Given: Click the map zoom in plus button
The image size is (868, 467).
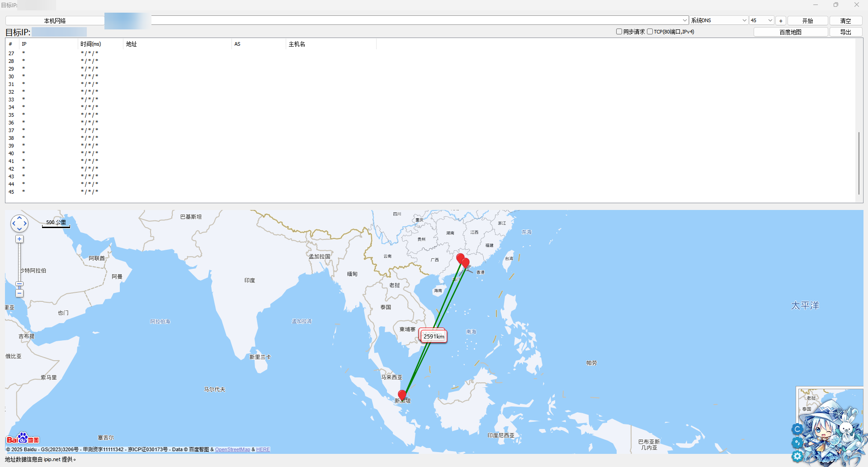Looking at the screenshot, I should [19, 239].
